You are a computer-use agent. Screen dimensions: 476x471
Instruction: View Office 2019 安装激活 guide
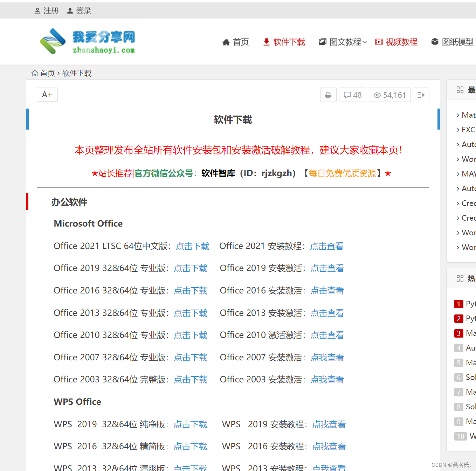tap(327, 268)
